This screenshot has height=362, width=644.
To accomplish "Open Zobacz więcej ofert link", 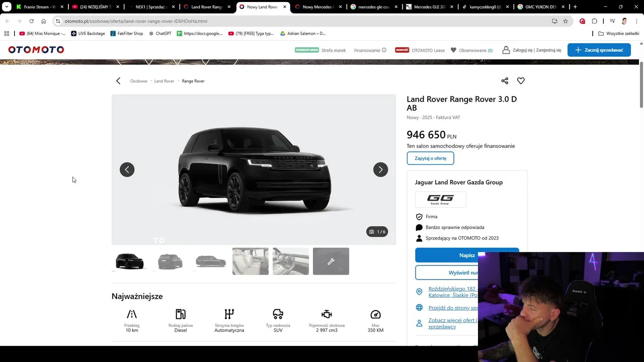I will point(453,323).
